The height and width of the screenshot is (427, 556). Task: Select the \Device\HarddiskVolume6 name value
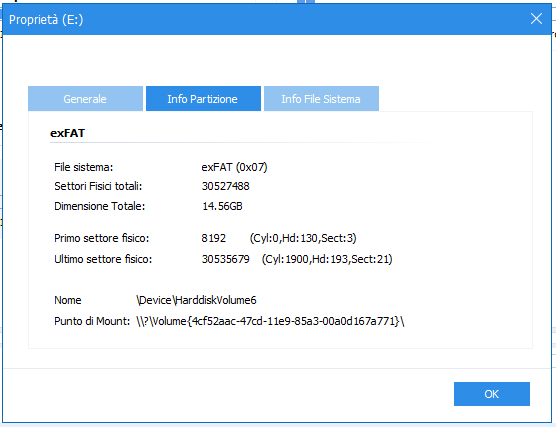(x=196, y=300)
